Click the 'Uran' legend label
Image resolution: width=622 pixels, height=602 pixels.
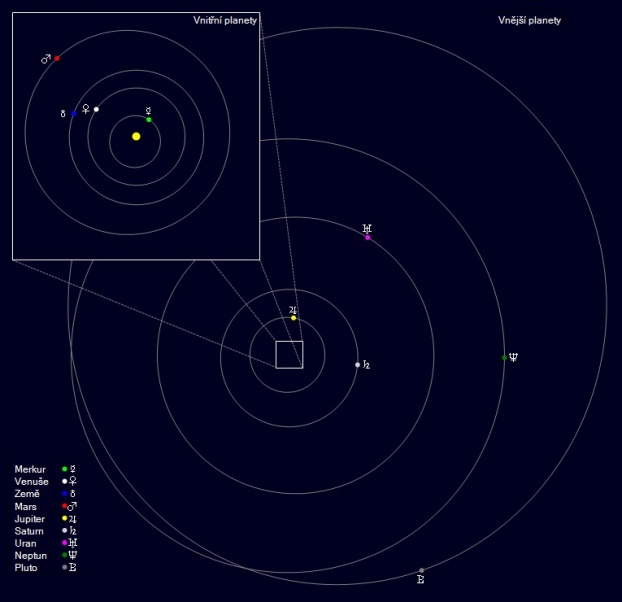pyautogui.click(x=25, y=543)
